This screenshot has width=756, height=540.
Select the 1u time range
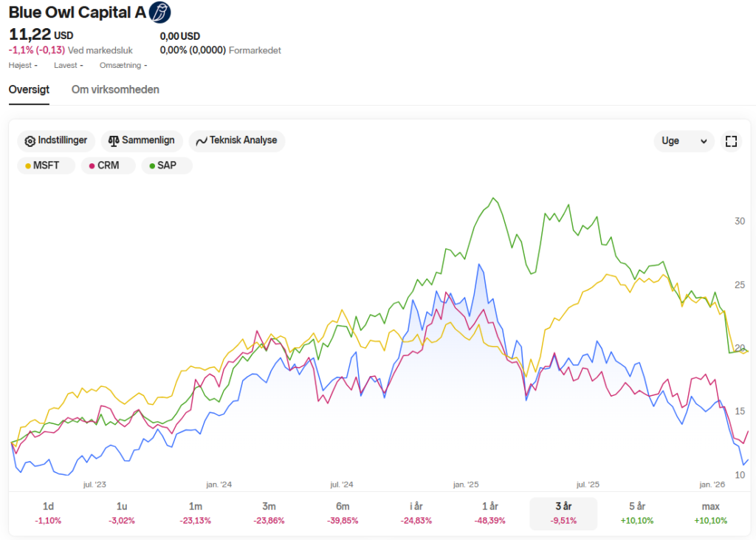tap(122, 513)
